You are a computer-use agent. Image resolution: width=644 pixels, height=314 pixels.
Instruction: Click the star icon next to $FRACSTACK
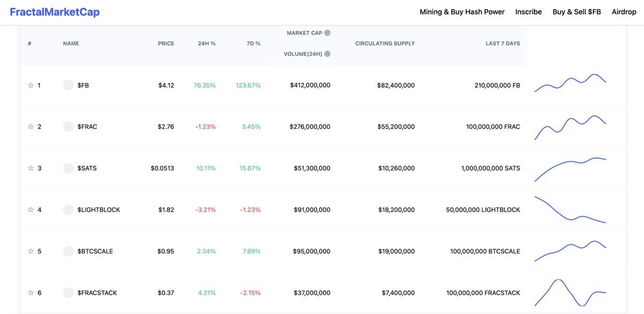31,293
